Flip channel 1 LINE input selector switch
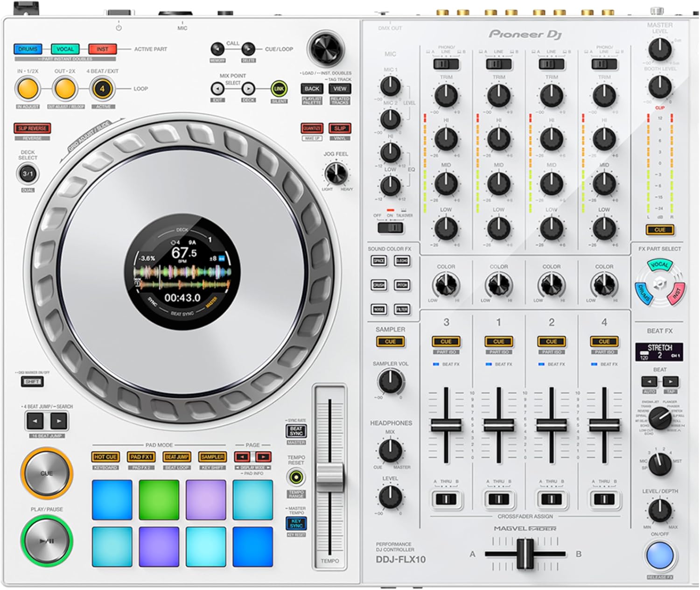The height and width of the screenshot is (590, 700). 499,63
